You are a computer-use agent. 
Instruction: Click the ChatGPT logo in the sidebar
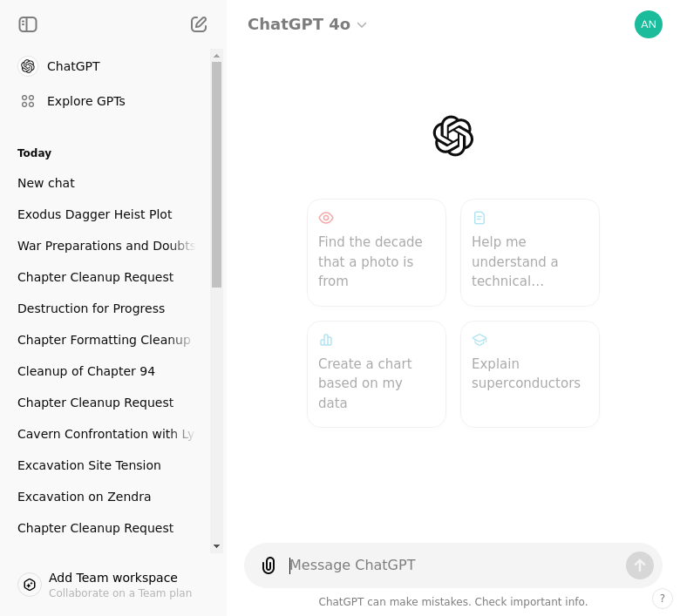tap(28, 66)
